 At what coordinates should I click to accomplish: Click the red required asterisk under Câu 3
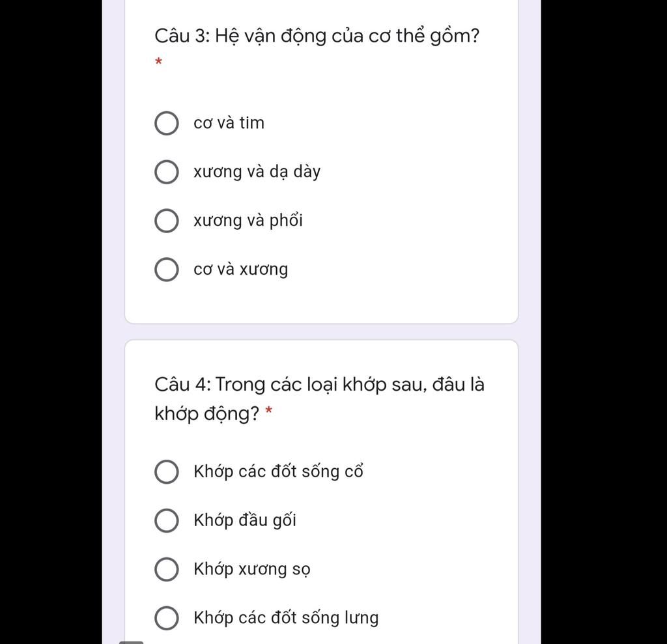pyautogui.click(x=159, y=62)
